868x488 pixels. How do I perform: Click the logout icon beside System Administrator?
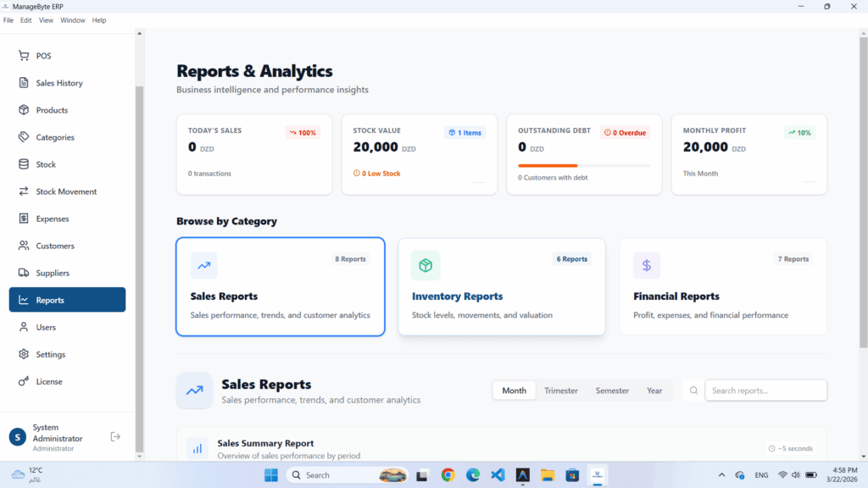click(115, 436)
